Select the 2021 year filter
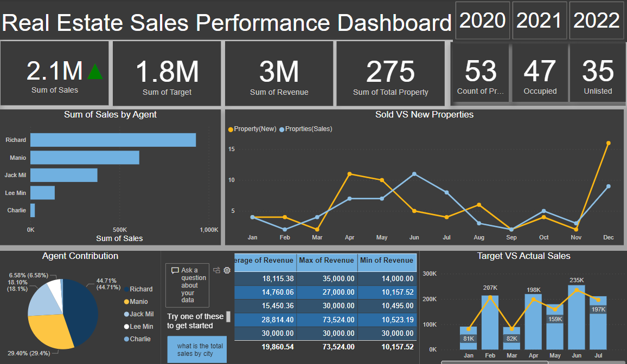Screen dimensions: 627x364 click(x=539, y=21)
